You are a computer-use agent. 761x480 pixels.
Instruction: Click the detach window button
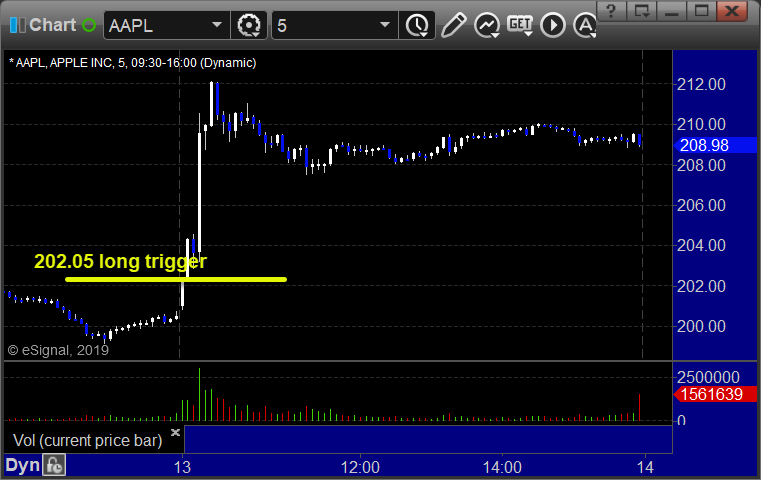pyautogui.click(x=641, y=11)
